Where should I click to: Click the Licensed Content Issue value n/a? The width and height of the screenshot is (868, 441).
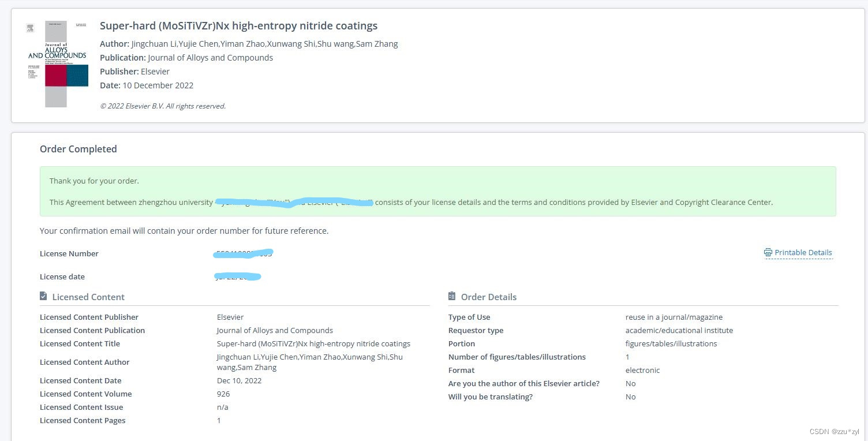point(223,407)
